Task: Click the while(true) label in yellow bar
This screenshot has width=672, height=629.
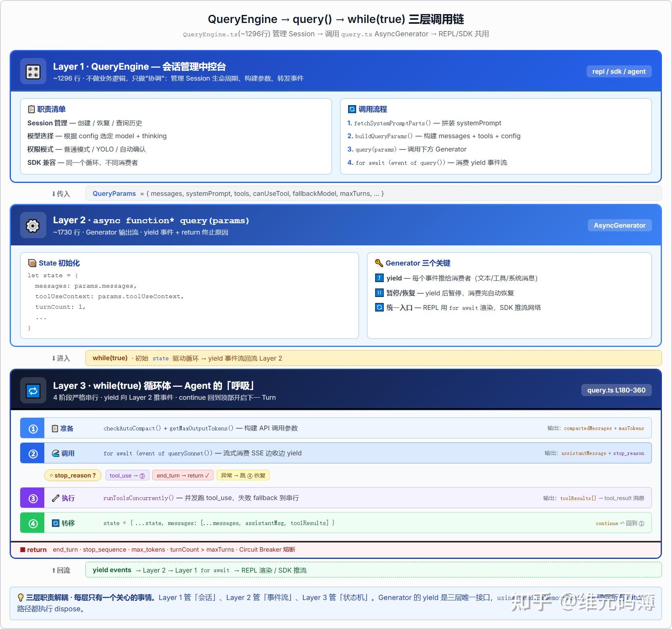Action: click(x=110, y=358)
